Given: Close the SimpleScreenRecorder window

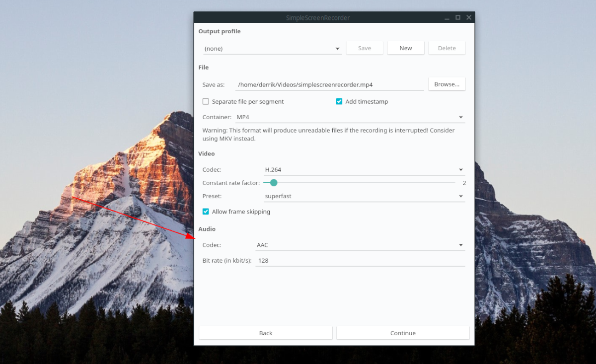Looking at the screenshot, I should [469, 17].
